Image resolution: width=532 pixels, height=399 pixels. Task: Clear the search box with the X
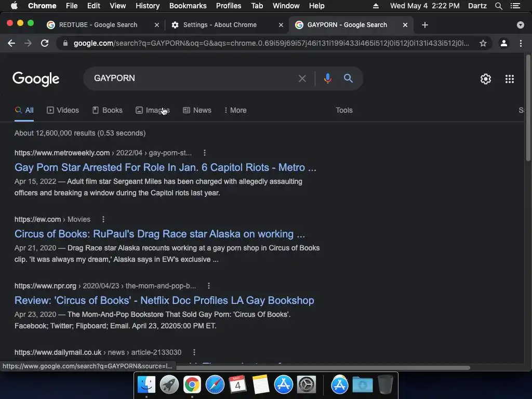[x=302, y=79]
